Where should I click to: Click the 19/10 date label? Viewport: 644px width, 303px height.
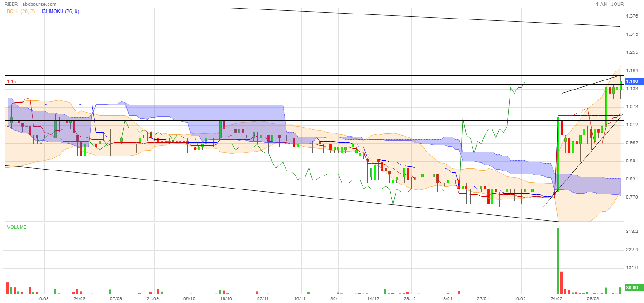pos(226,298)
